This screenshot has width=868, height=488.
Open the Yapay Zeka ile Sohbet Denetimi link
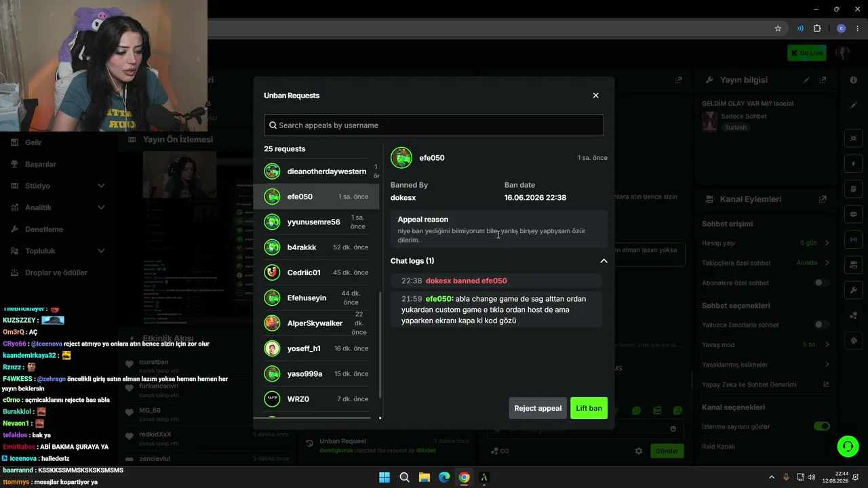826,384
